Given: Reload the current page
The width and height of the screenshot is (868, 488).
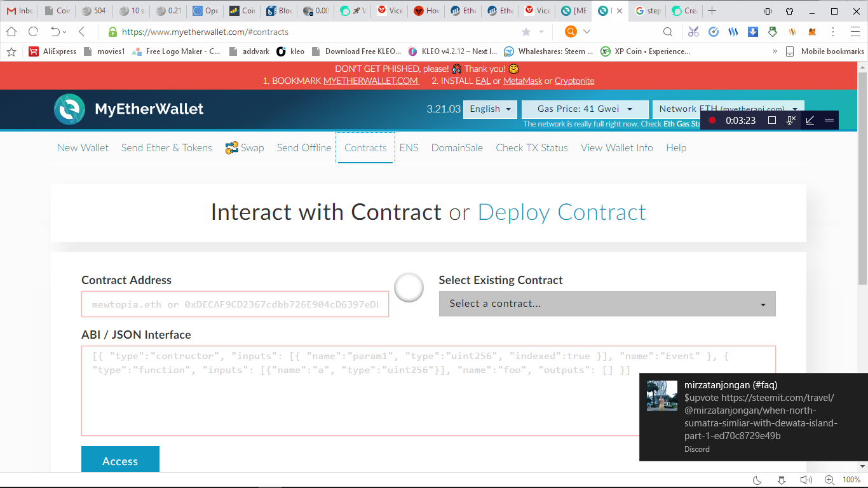Looking at the screenshot, I should pos(33,32).
